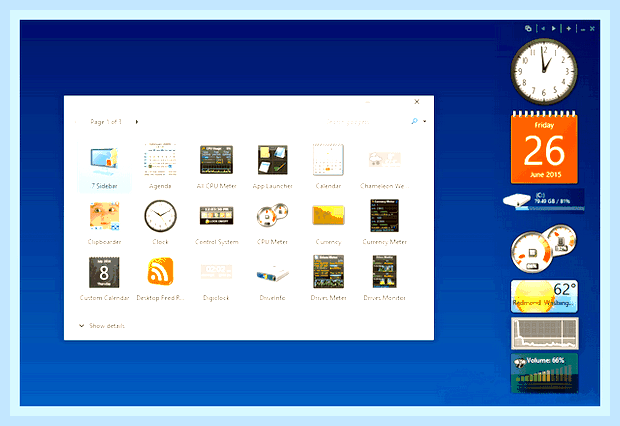Open the sidebar weather gadget showing 62°

(x=544, y=296)
